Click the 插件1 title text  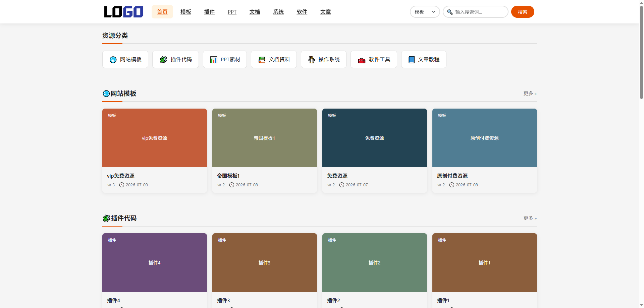[x=443, y=301]
